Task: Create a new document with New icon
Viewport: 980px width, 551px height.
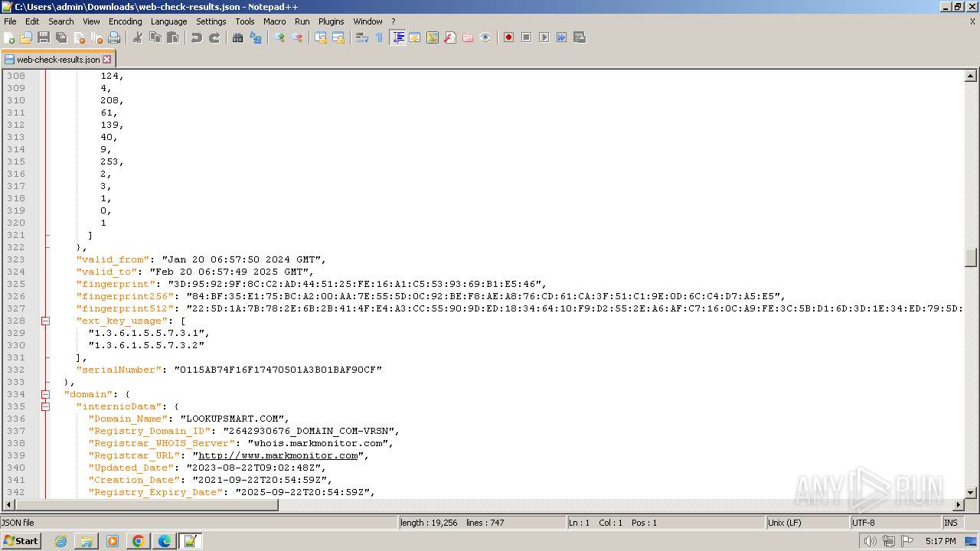Action: point(10,37)
